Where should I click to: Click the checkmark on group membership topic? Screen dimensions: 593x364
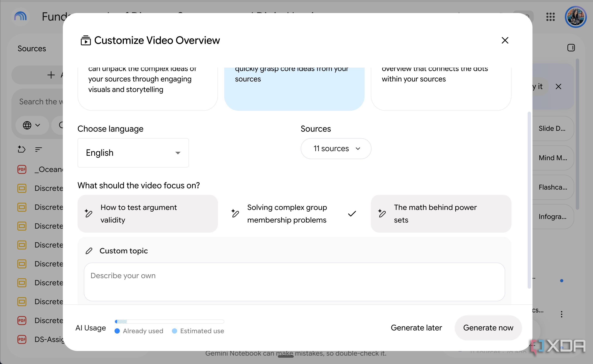click(x=352, y=213)
